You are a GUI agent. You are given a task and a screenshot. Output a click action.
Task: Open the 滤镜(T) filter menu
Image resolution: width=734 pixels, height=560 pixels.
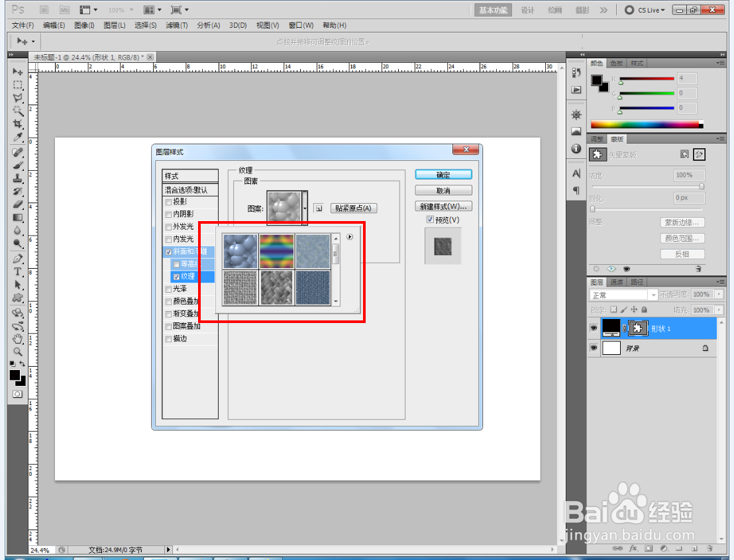click(x=176, y=25)
